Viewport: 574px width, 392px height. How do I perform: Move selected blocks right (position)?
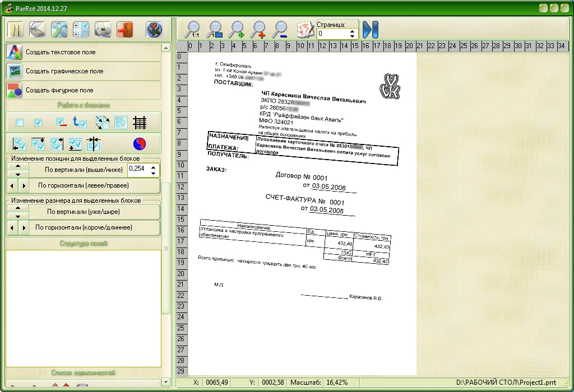coord(24,186)
